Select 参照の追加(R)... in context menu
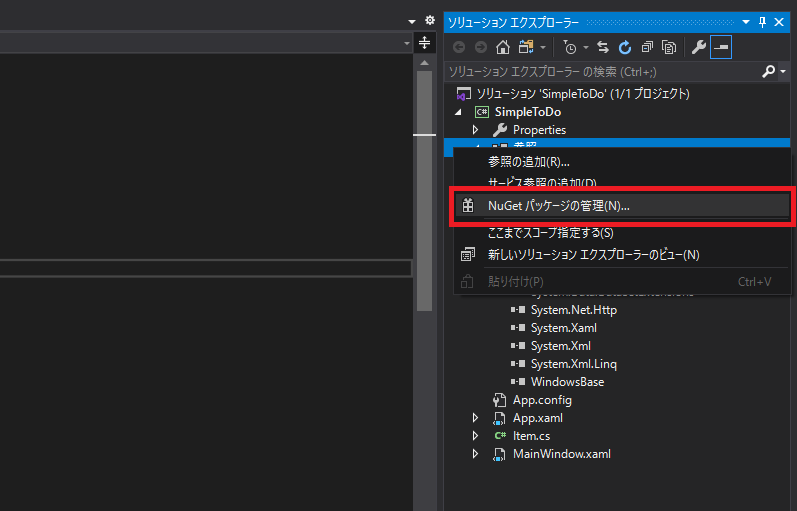Image resolution: width=797 pixels, height=511 pixels. (528, 162)
